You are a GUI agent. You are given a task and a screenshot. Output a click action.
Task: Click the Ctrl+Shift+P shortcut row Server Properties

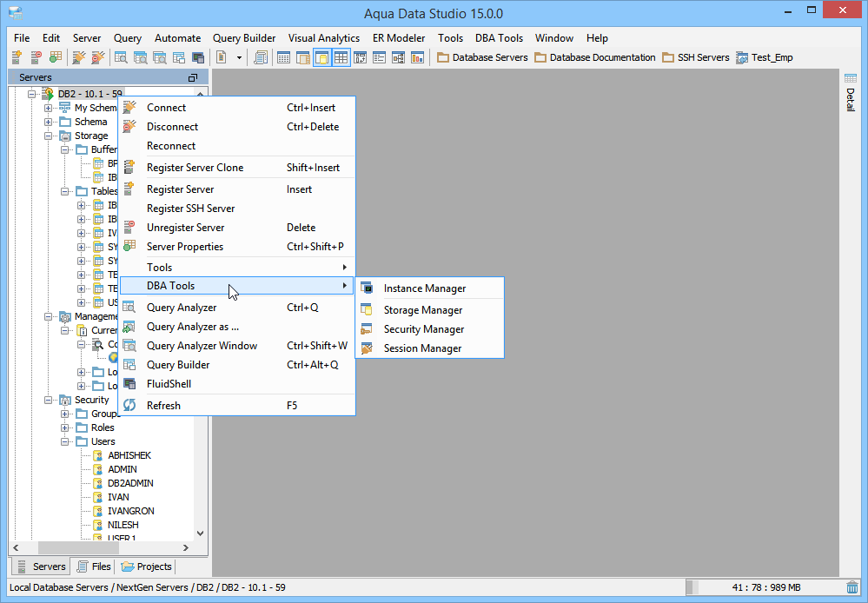[237, 247]
